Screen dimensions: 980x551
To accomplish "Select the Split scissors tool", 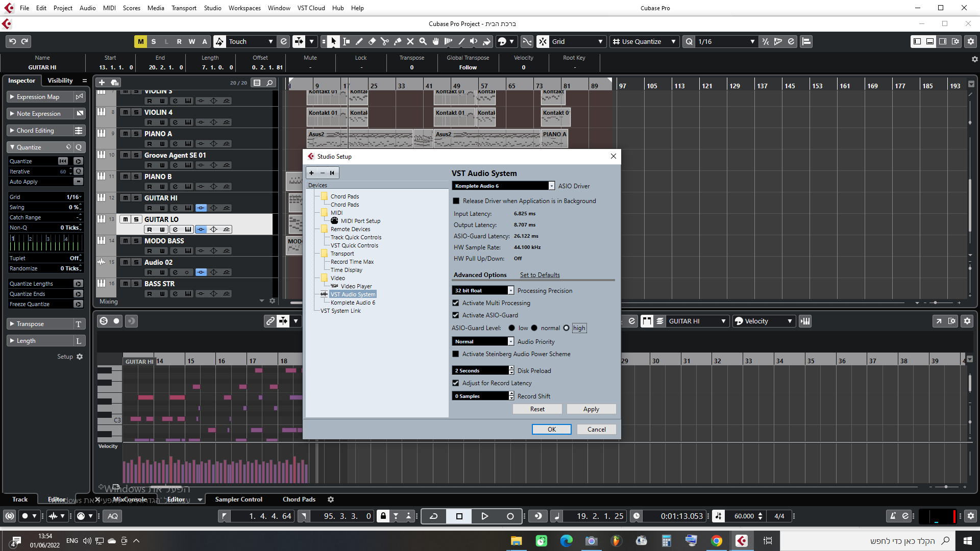I will 385,41.
